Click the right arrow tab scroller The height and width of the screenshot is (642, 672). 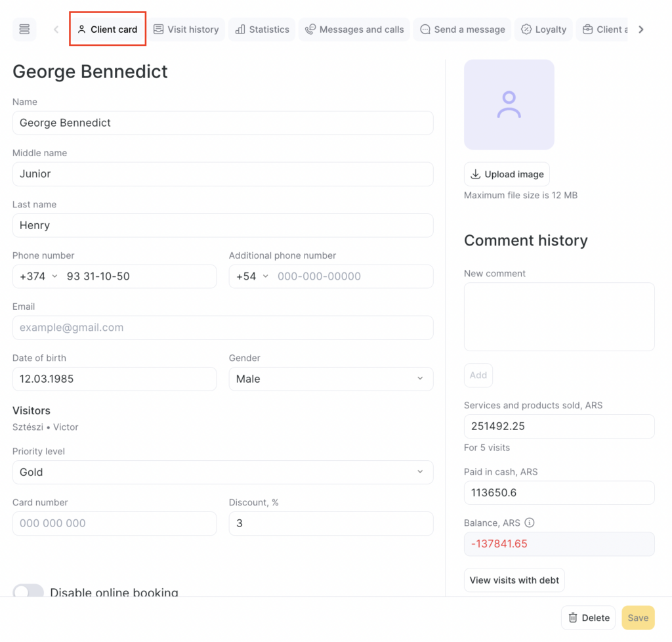[641, 30]
